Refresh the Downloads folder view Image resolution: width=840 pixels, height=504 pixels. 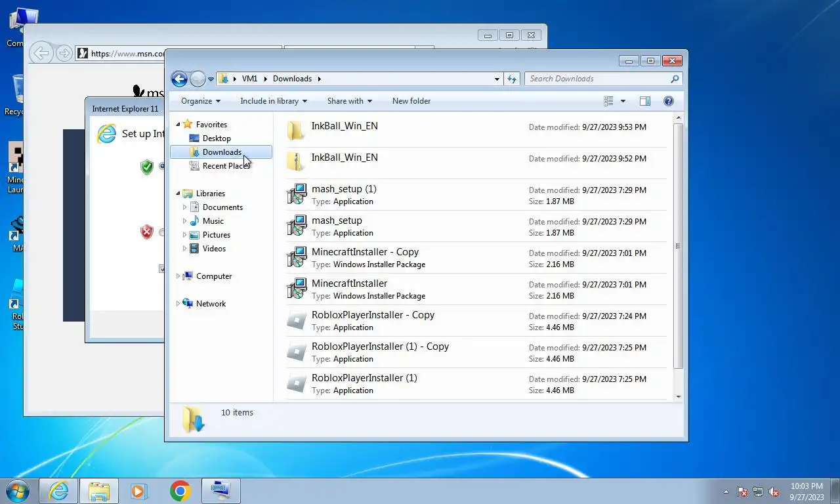(513, 79)
